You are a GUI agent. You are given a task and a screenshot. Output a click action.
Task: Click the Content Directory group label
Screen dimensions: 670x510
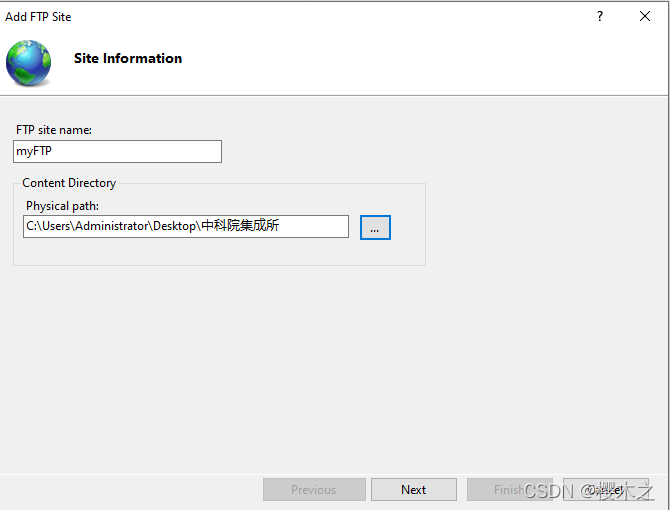click(x=69, y=183)
